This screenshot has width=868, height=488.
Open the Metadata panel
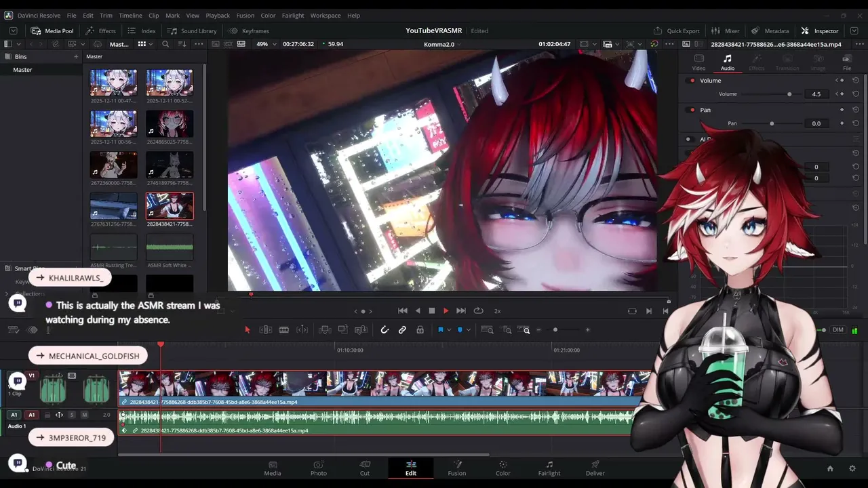pyautogui.click(x=770, y=30)
